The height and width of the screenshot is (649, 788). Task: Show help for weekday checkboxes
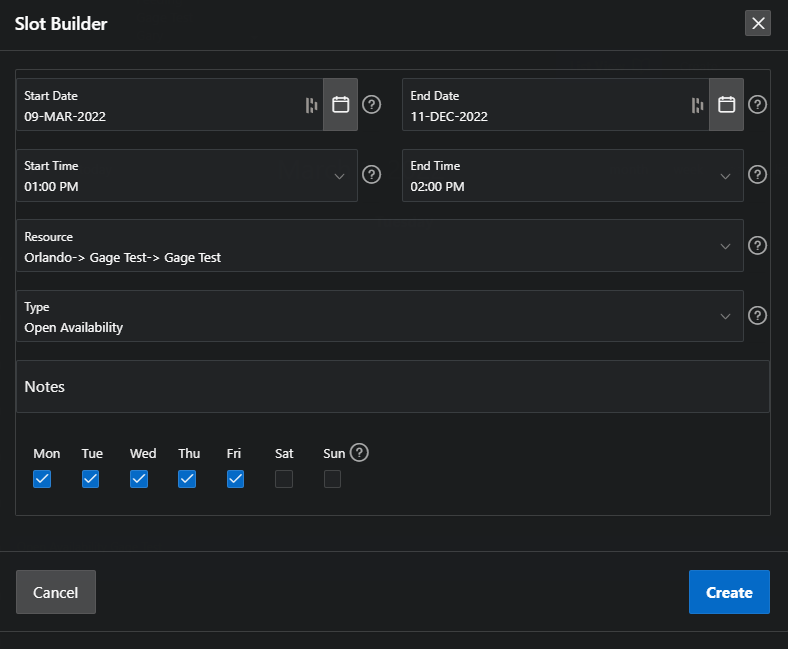tap(359, 452)
